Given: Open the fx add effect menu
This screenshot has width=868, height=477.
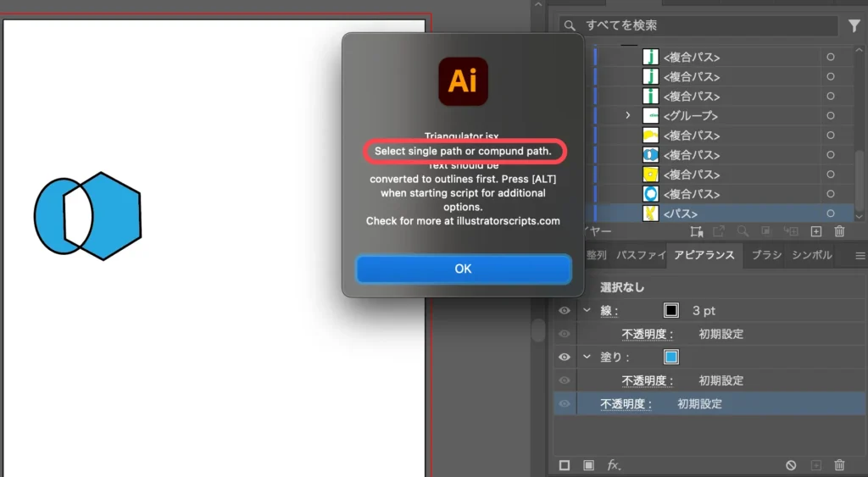Looking at the screenshot, I should pos(614,465).
